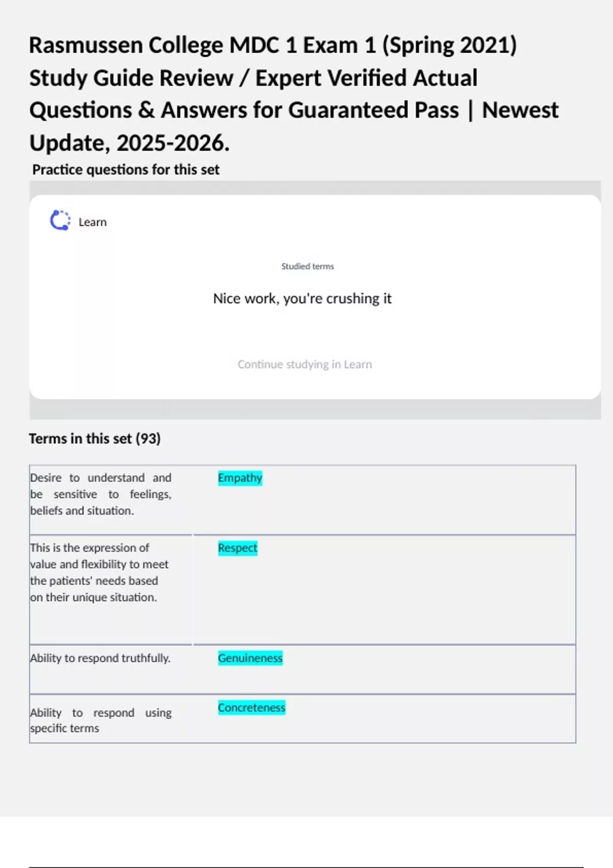613x868 pixels.
Task: Click the Practice questions for this set heading
Action: click(126, 170)
